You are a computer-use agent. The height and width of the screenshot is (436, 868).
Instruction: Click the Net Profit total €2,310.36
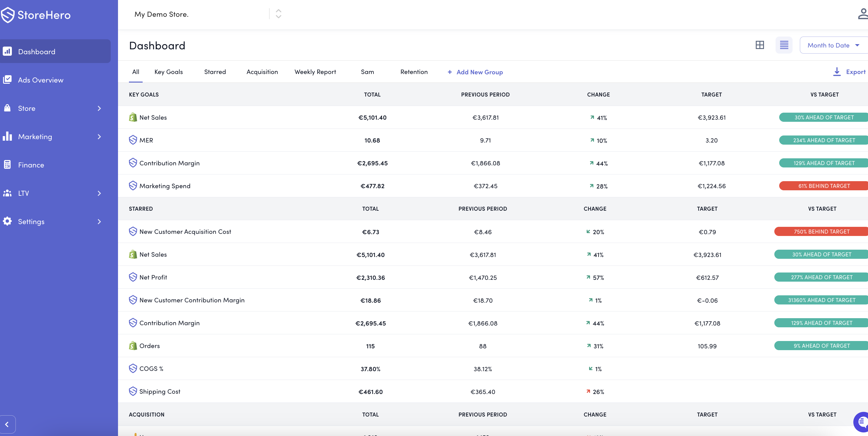371,277
